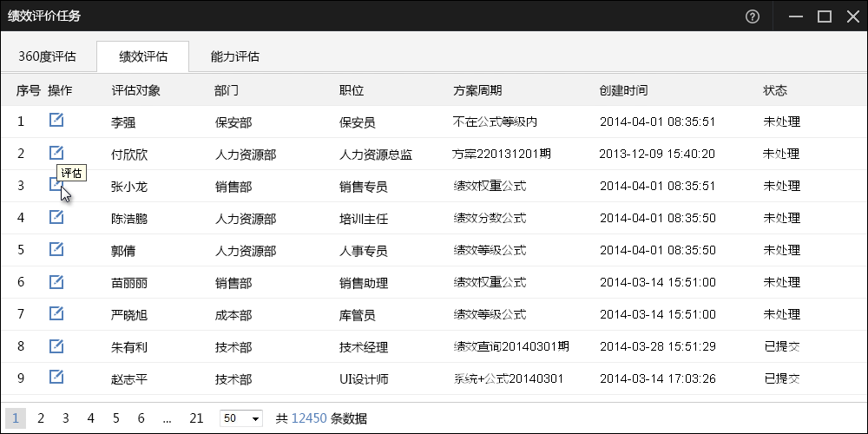Click the edit icon for 朱有利
868x434 pixels.
[56, 346]
